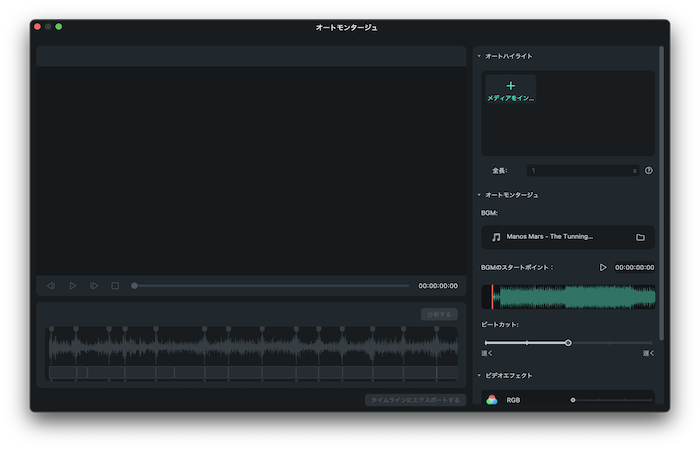
Task: Step back one frame in preview
Action: coord(51,286)
